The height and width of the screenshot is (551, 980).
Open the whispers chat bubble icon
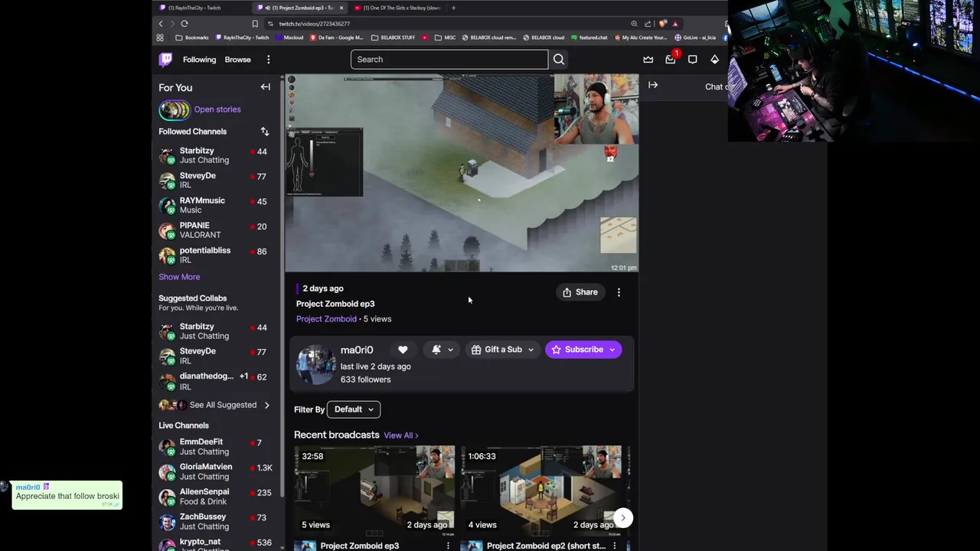pyautogui.click(x=692, y=59)
